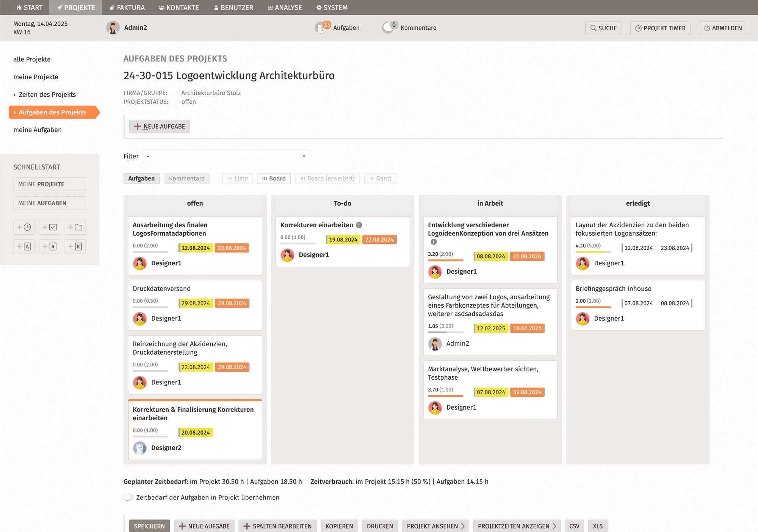The image size is (758, 532).
Task: Click the info icon next to Korrekturen einarbeiten
Action: point(359,225)
